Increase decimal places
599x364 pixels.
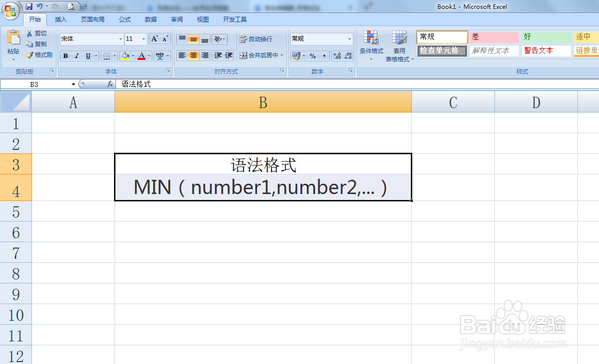click(x=337, y=56)
